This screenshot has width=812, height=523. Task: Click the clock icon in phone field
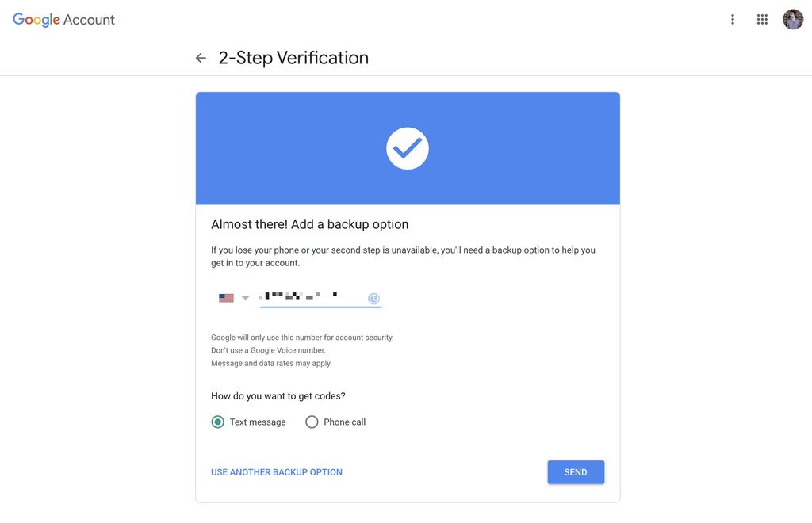point(373,299)
